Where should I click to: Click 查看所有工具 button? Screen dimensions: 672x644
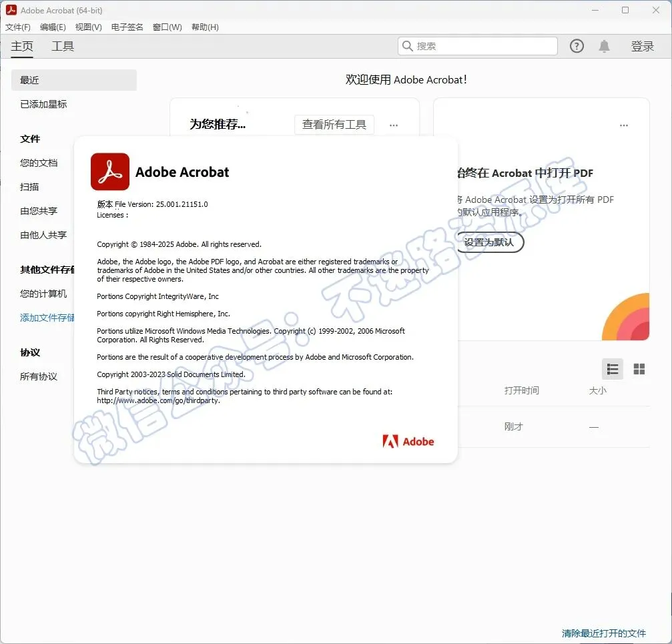tap(334, 125)
